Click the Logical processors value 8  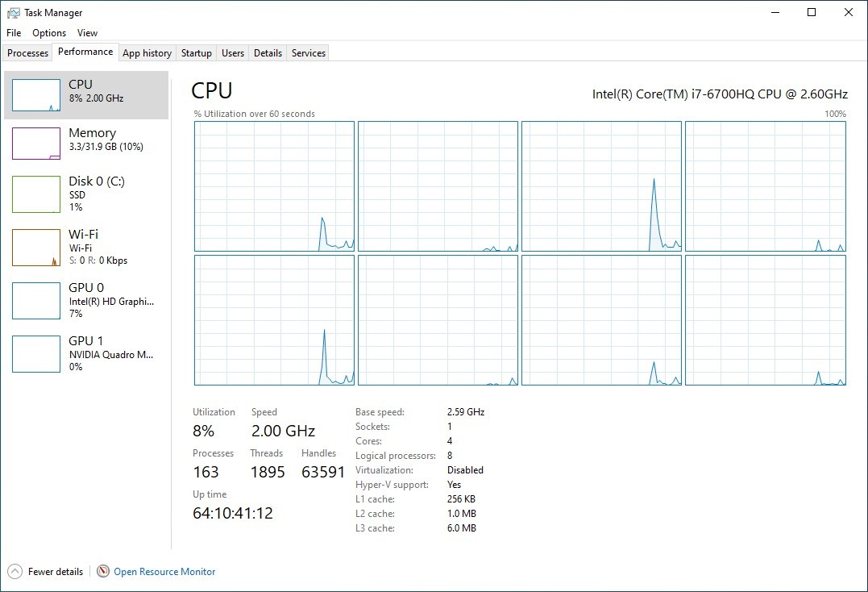pyautogui.click(x=450, y=456)
